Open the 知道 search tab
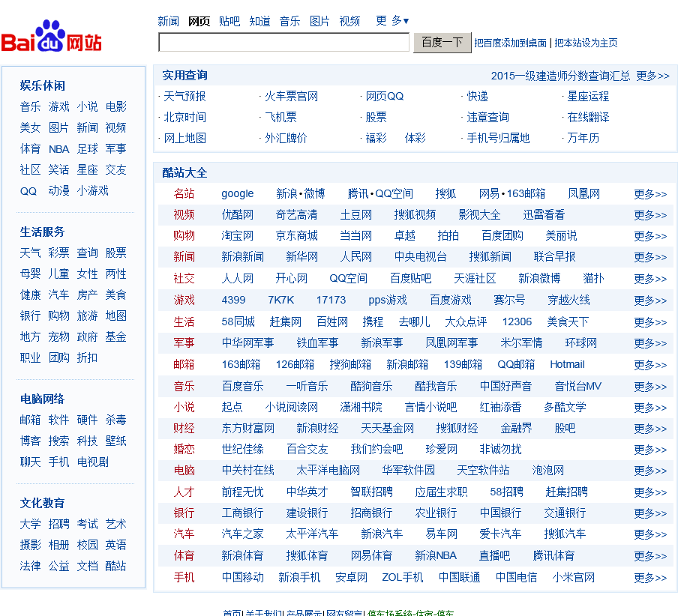The height and width of the screenshot is (616, 678). click(x=259, y=21)
